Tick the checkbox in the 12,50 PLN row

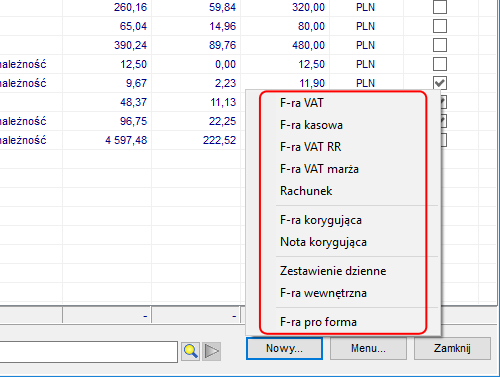(x=440, y=64)
